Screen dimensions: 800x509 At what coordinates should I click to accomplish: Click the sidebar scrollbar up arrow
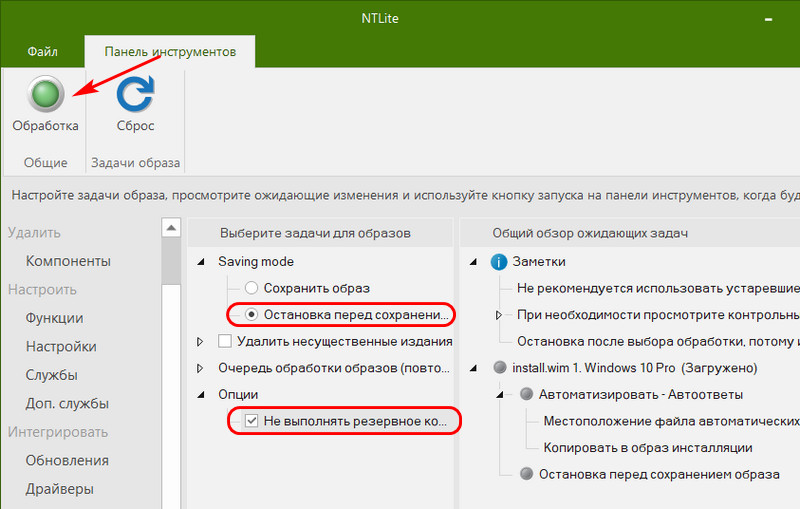pyautogui.click(x=171, y=227)
